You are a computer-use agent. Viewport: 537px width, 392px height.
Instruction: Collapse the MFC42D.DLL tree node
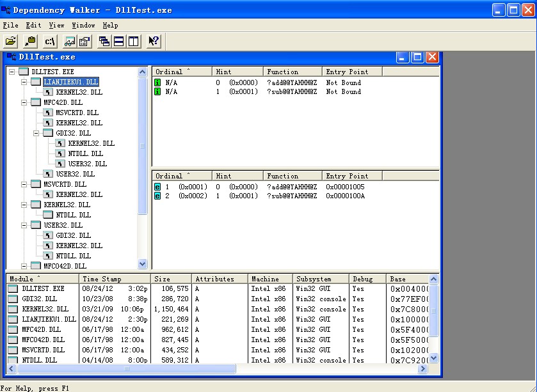coord(24,102)
